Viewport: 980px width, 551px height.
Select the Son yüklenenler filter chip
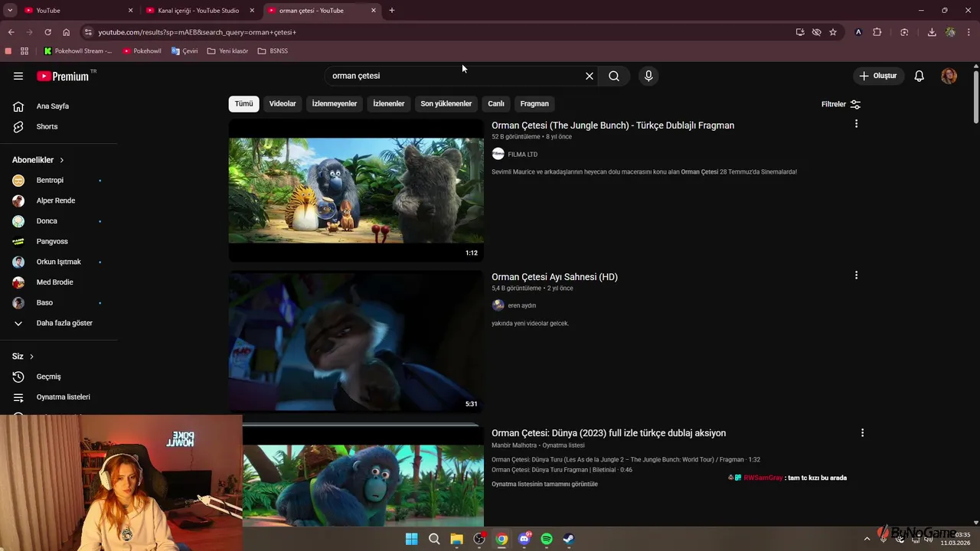tap(446, 103)
